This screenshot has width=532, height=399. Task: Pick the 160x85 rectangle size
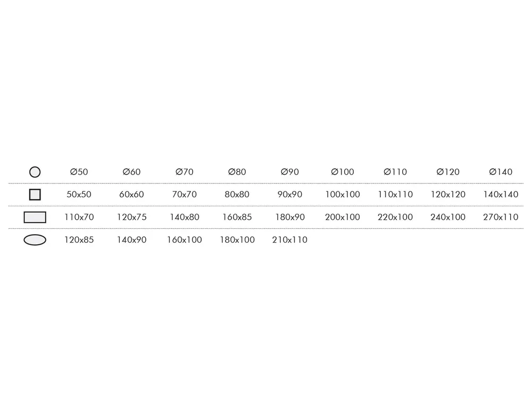(x=237, y=217)
